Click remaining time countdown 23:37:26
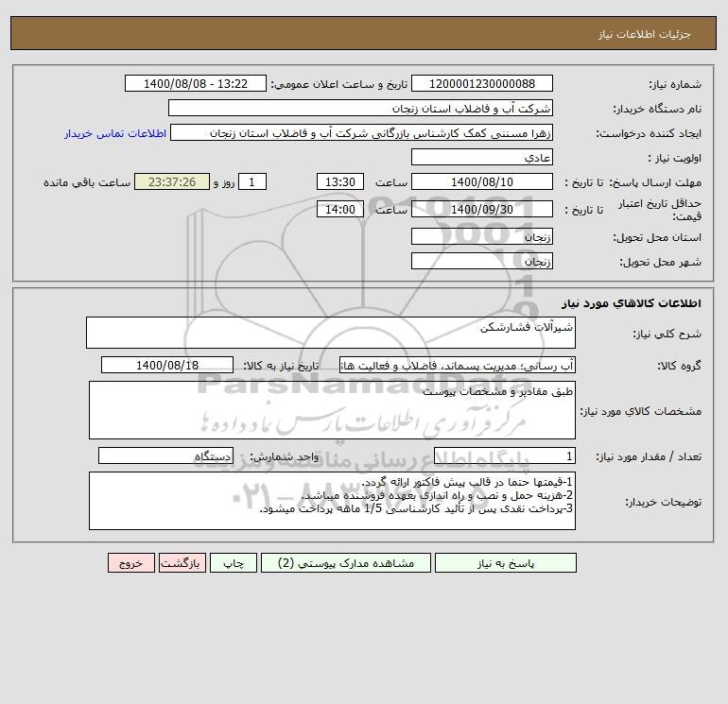The height and width of the screenshot is (704, 728). pyautogui.click(x=172, y=182)
